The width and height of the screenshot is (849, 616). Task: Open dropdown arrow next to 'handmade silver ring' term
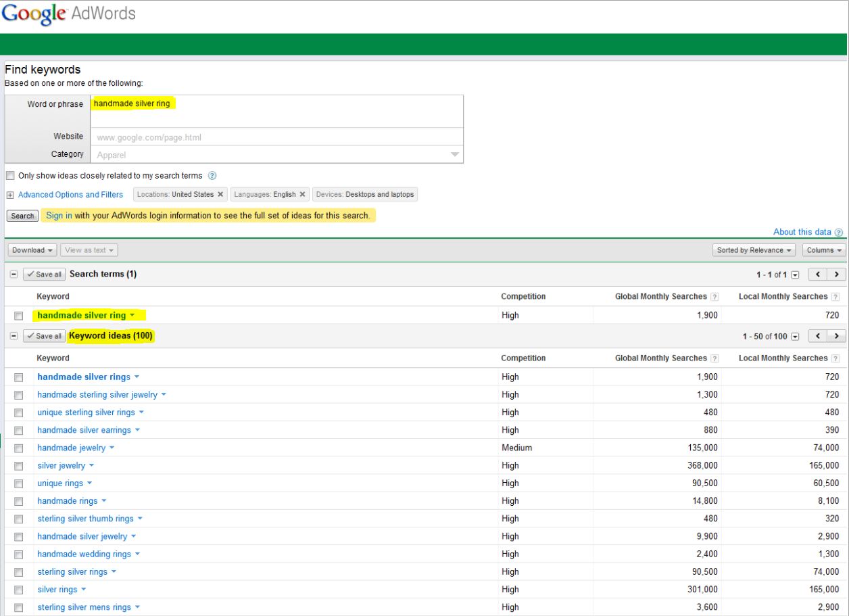(x=132, y=316)
